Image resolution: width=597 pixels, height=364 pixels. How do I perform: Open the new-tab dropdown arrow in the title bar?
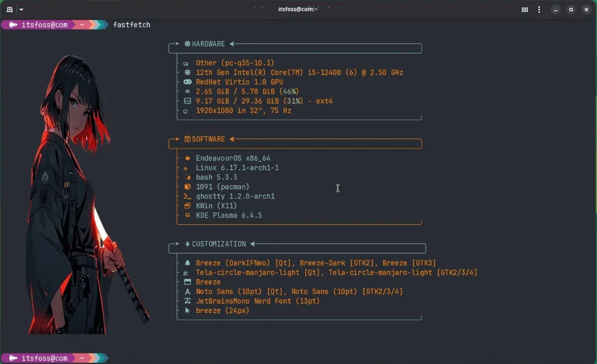(x=21, y=9)
